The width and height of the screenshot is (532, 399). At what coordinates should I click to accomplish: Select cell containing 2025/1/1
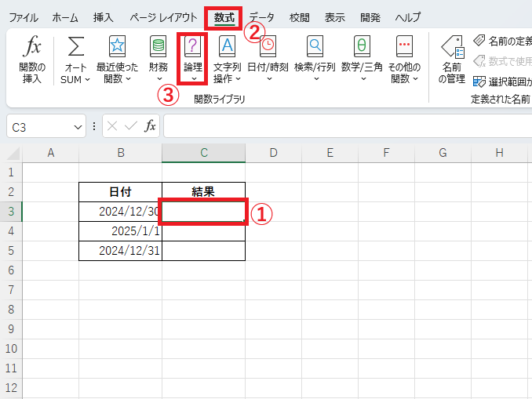pos(121,231)
